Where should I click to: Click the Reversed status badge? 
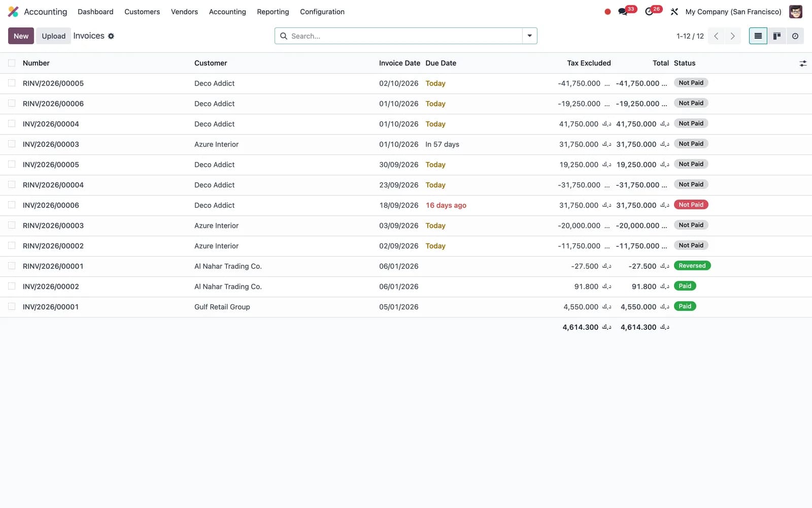tap(692, 266)
